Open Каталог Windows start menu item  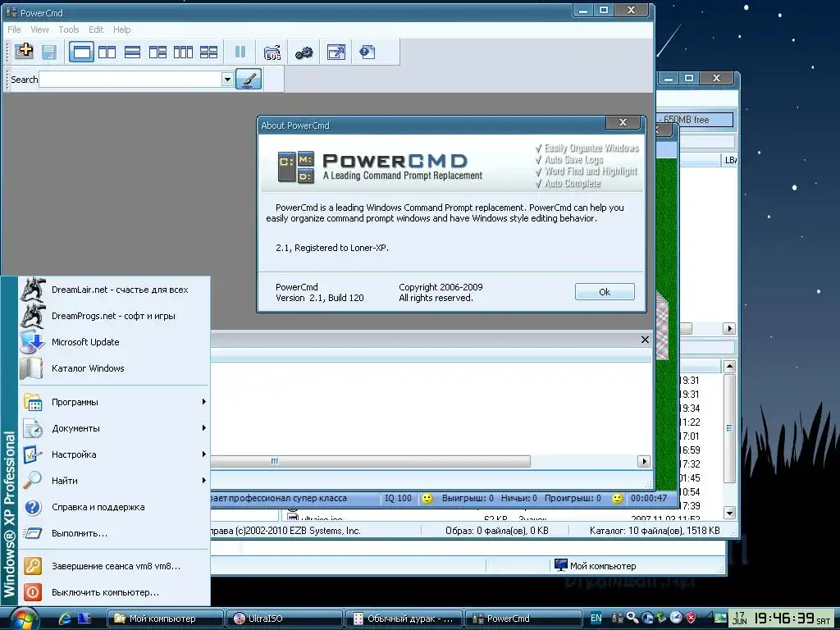point(115,368)
